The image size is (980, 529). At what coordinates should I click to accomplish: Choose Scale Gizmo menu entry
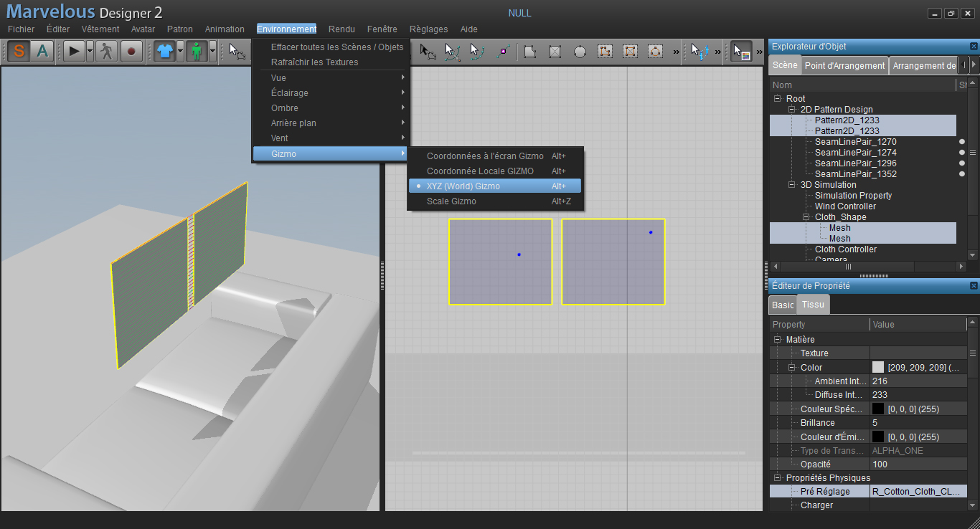(x=495, y=201)
